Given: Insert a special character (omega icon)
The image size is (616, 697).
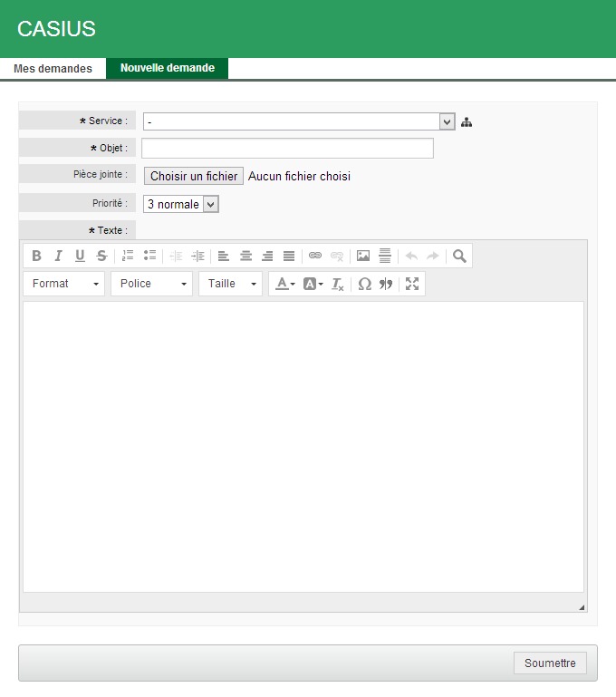Looking at the screenshot, I should [364, 284].
